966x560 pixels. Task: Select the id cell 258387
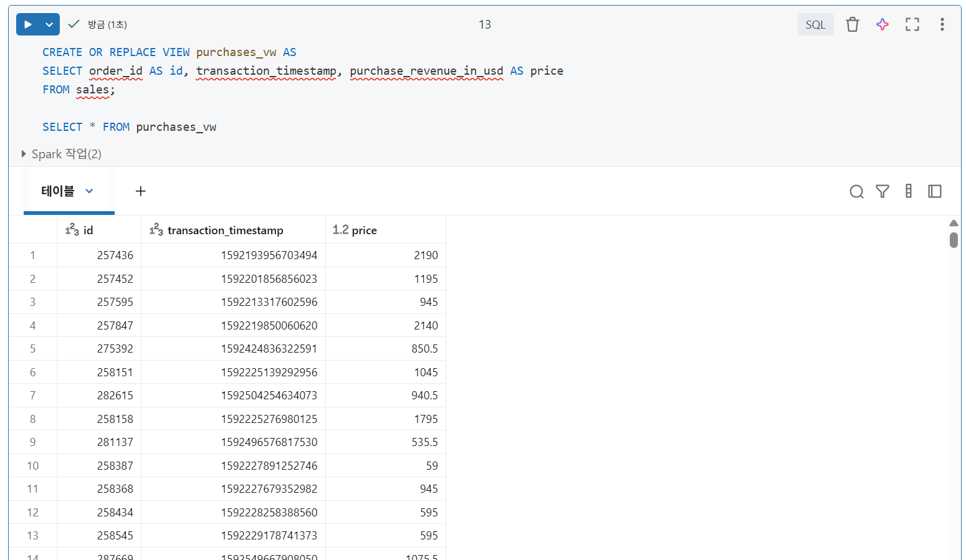99,465
